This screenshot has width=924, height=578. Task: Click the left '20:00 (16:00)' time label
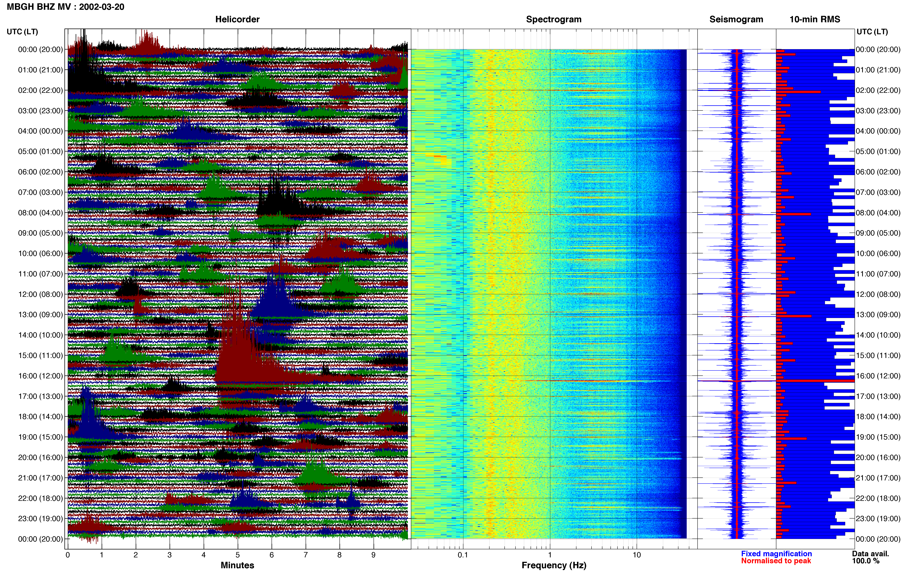pyautogui.click(x=41, y=458)
